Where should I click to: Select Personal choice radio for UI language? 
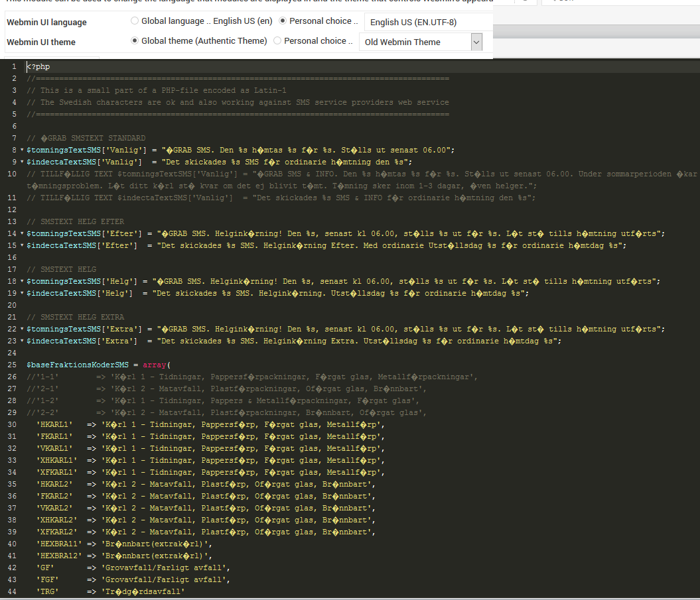click(x=283, y=21)
